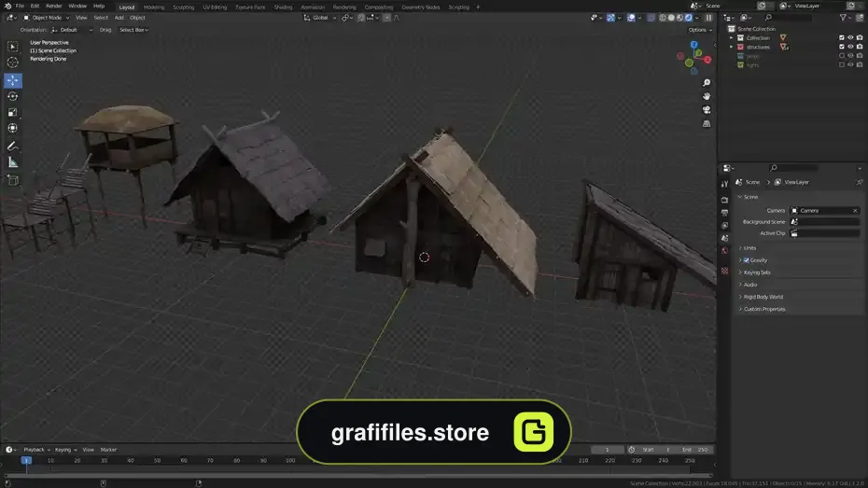Click the Blender logo menu icon
This screenshot has width=868, height=488.
(7, 7)
